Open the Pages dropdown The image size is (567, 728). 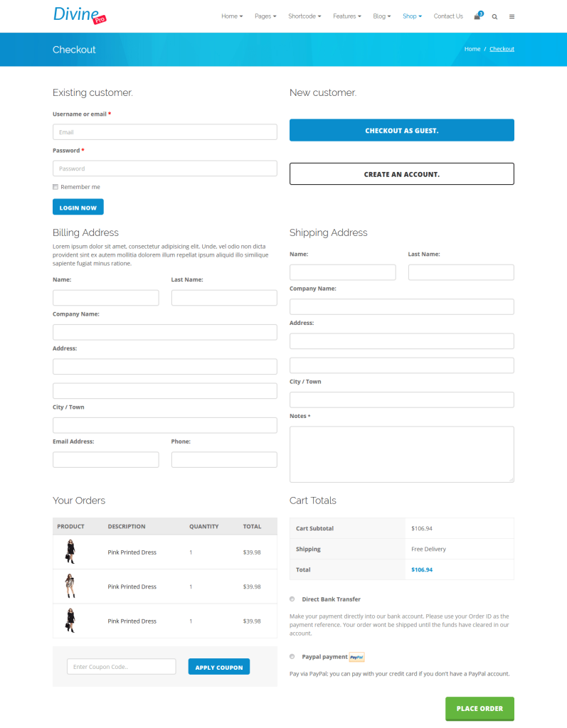click(x=265, y=16)
